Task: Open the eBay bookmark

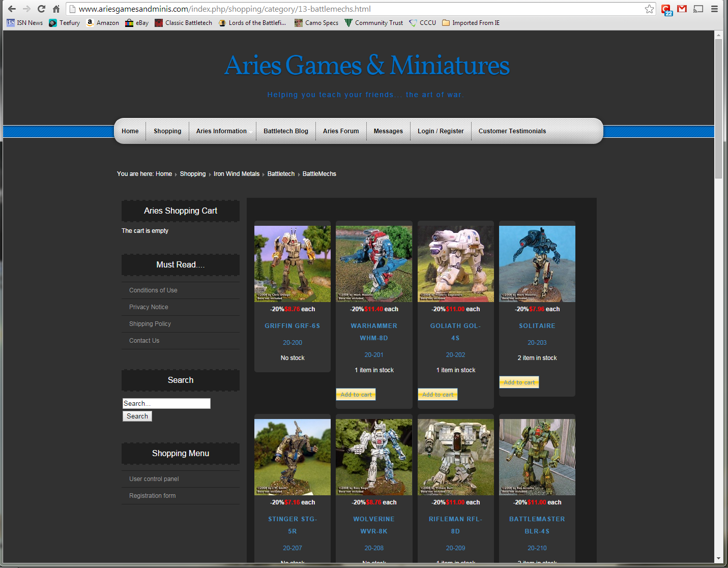Action: (x=137, y=23)
